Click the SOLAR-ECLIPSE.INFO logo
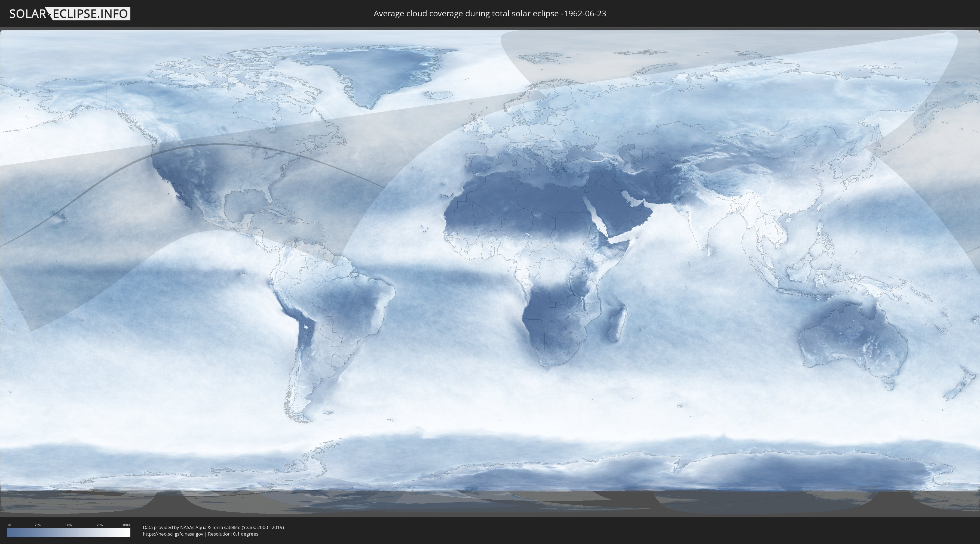Screen dimensions: 980x544 click(70, 14)
